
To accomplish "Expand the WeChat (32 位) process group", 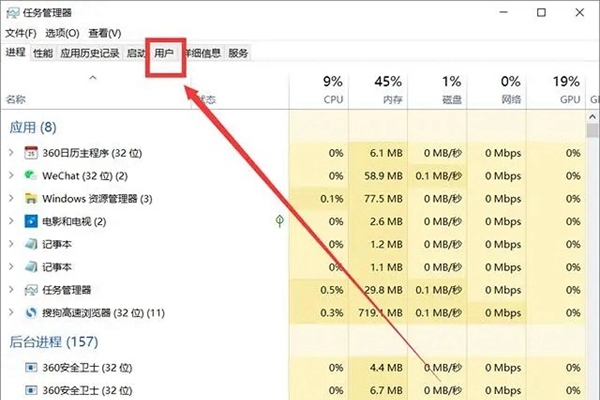I will point(11,175).
